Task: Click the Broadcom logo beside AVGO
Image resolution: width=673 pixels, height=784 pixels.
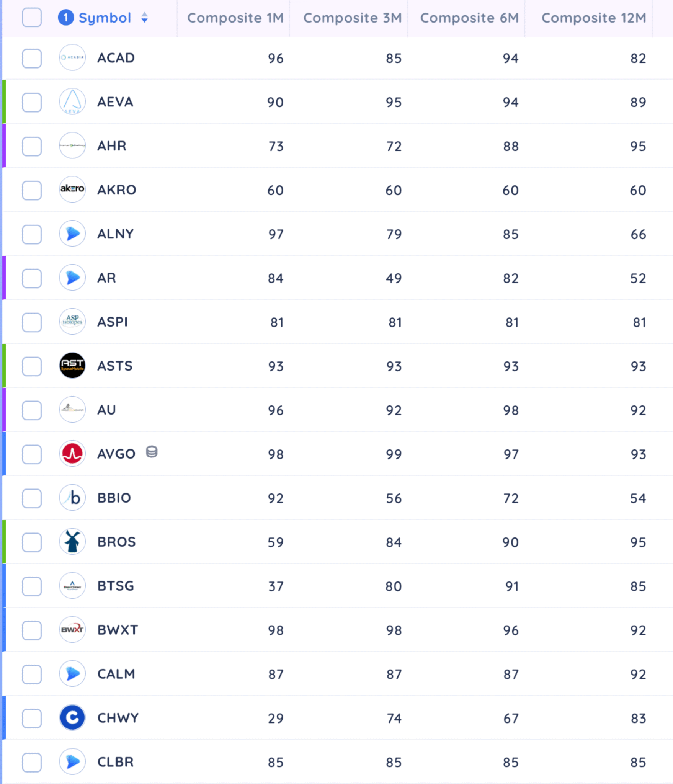Action: pyautogui.click(x=72, y=454)
